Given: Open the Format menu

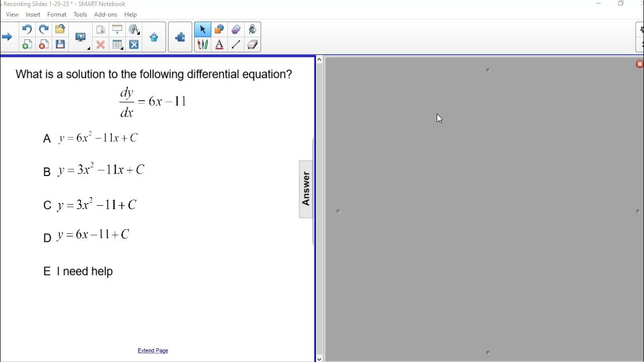Looking at the screenshot, I should pos(57,15).
